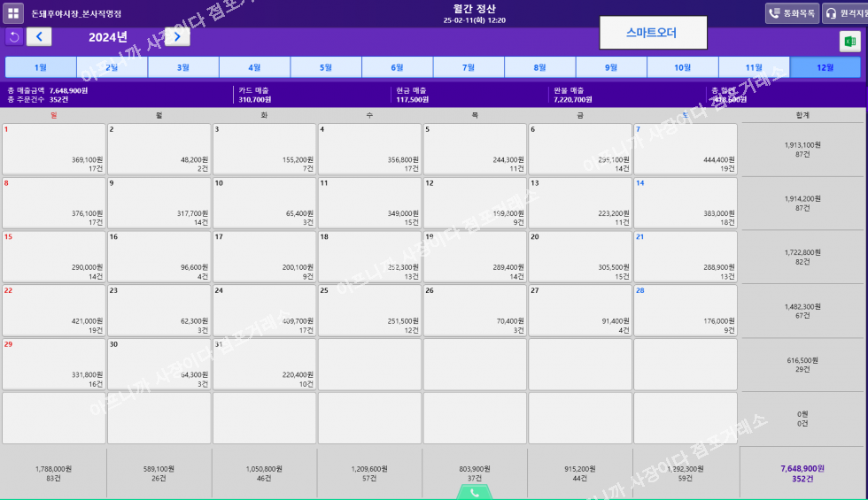Go to next year arrow

click(x=177, y=36)
